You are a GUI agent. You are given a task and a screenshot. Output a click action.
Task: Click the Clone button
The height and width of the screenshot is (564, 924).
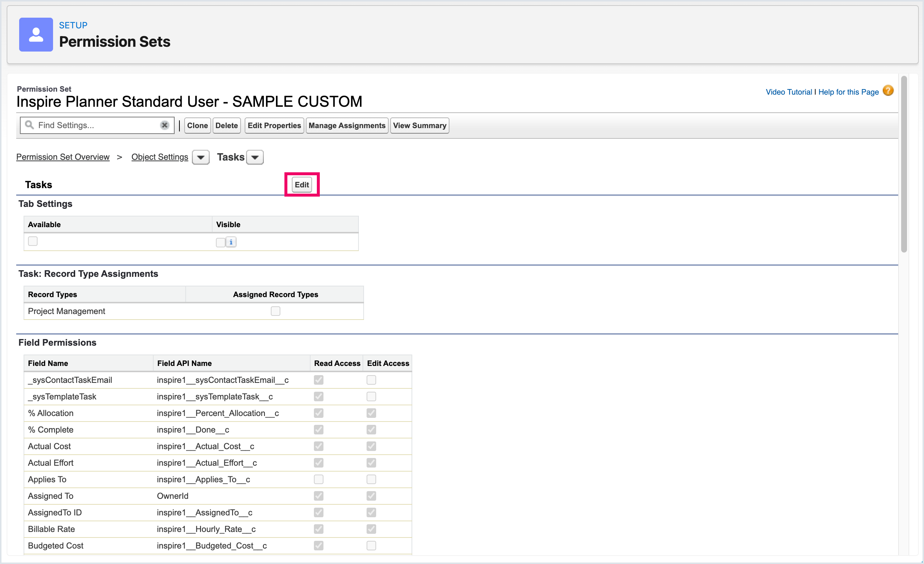click(x=197, y=126)
